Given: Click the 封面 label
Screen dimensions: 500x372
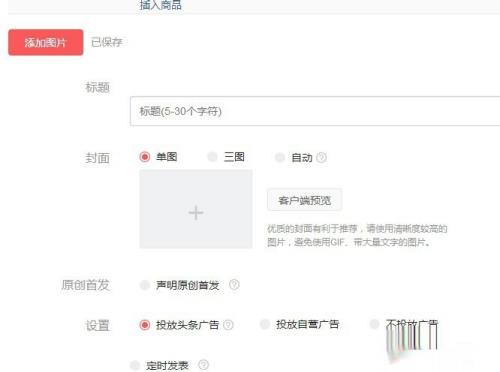Looking at the screenshot, I should [x=97, y=158].
